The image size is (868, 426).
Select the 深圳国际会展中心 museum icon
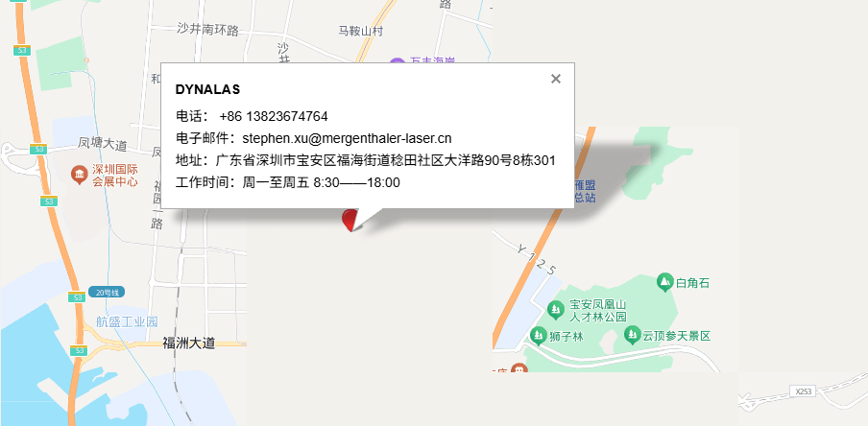pyautogui.click(x=80, y=176)
